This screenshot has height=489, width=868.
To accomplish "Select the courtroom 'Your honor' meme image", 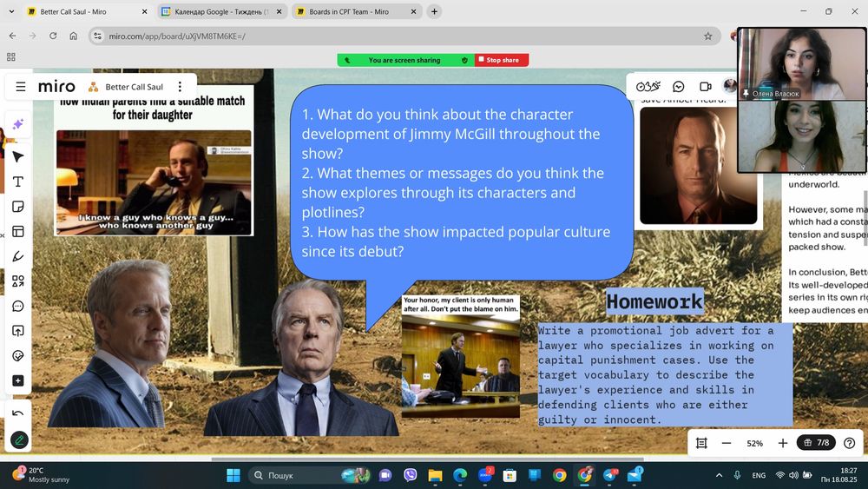I will (x=461, y=356).
